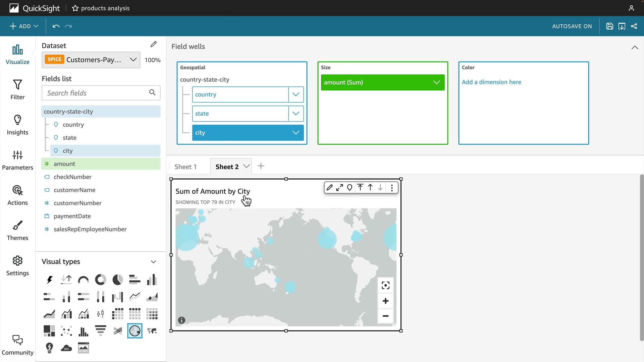Zoom in on the map
The image size is (644, 362).
coord(385,301)
